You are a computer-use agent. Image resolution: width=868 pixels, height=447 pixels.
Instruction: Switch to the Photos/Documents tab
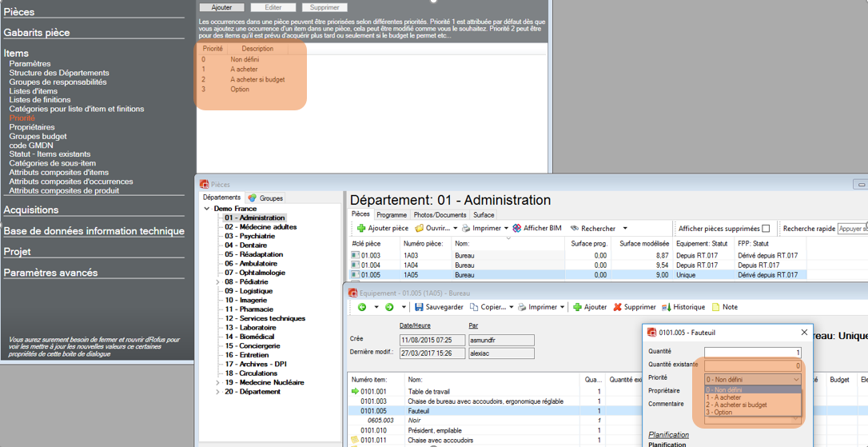click(x=440, y=215)
